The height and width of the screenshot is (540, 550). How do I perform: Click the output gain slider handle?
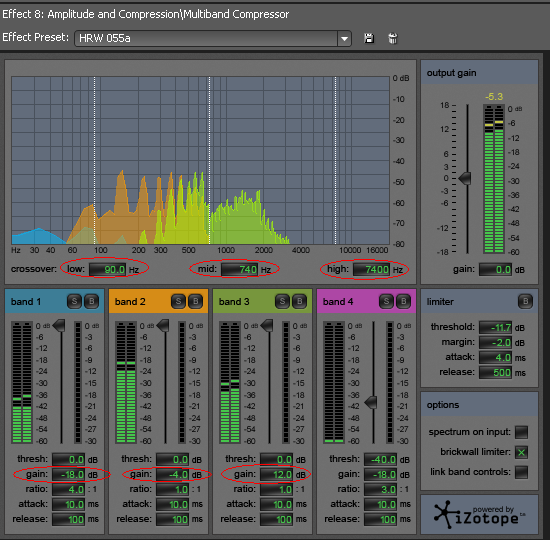point(465,178)
